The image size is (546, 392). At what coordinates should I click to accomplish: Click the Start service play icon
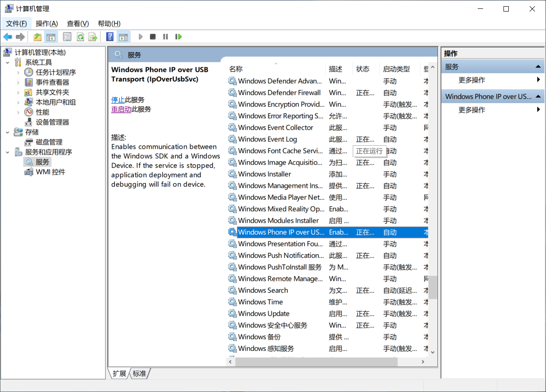140,37
